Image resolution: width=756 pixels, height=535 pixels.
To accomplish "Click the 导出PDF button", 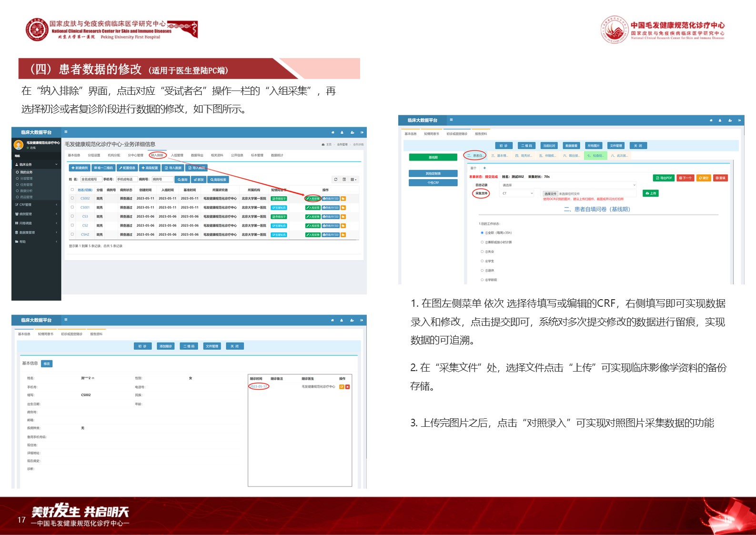I will pyautogui.click(x=664, y=178).
